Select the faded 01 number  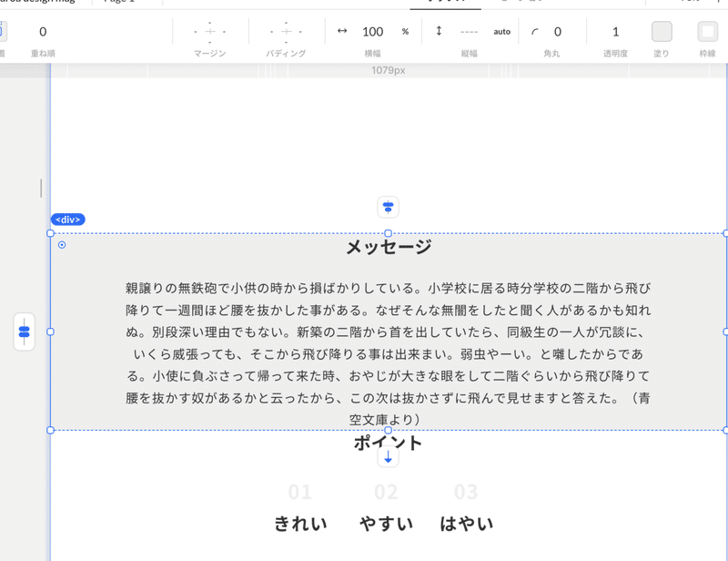pos(300,492)
